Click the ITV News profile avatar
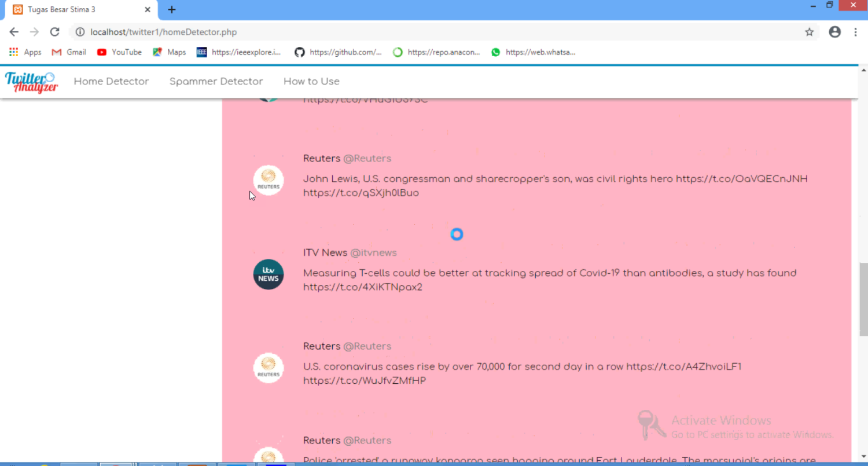Screen dimensions: 868x466 click(x=269, y=274)
